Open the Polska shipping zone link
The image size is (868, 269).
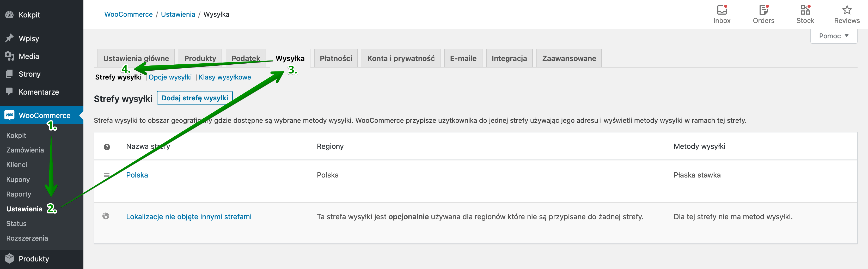click(137, 175)
